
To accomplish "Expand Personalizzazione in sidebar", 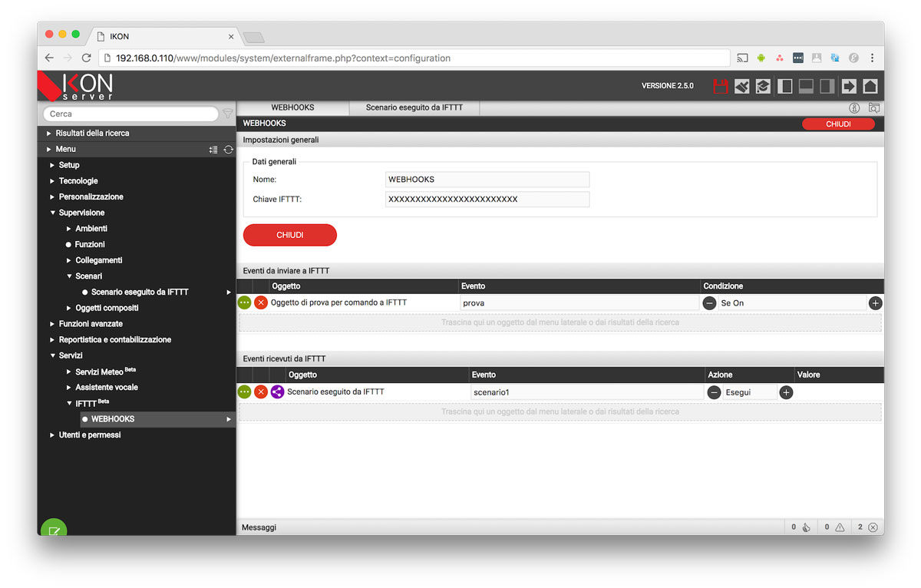I will pos(52,197).
